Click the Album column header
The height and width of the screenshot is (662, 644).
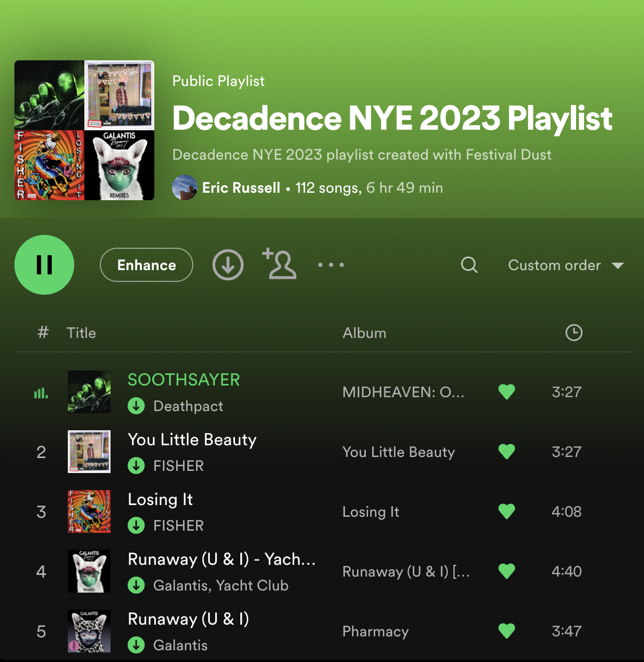tap(365, 333)
